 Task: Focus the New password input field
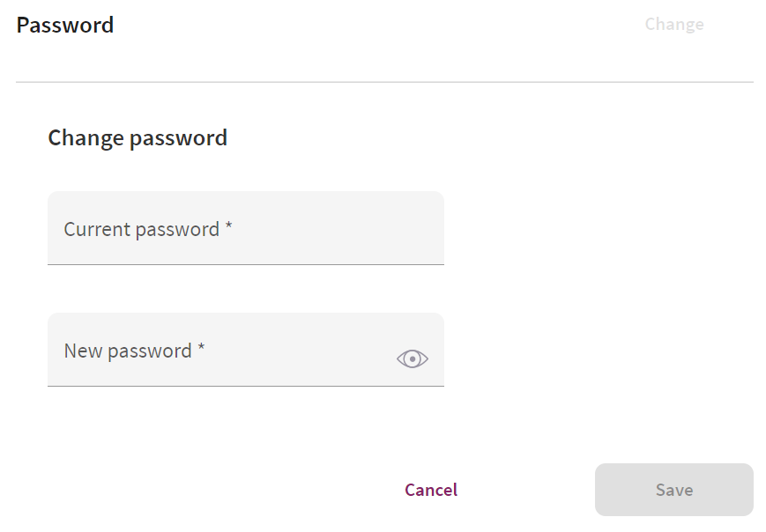point(246,350)
